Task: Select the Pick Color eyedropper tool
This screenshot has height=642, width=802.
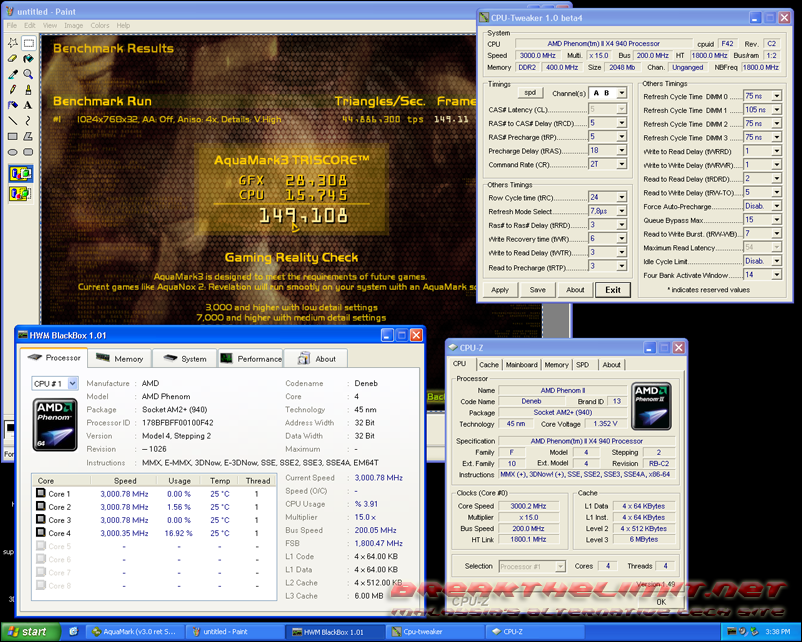Action: pyautogui.click(x=13, y=75)
